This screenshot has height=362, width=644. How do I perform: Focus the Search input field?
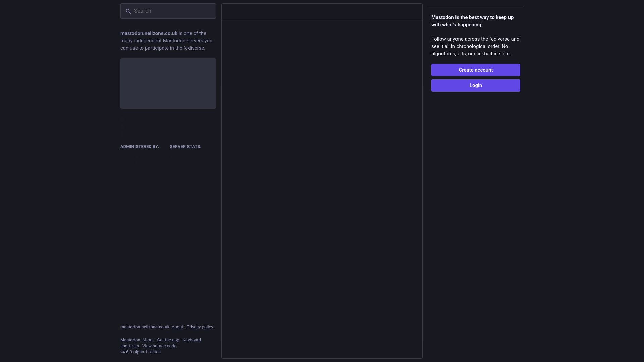tap(168, 11)
